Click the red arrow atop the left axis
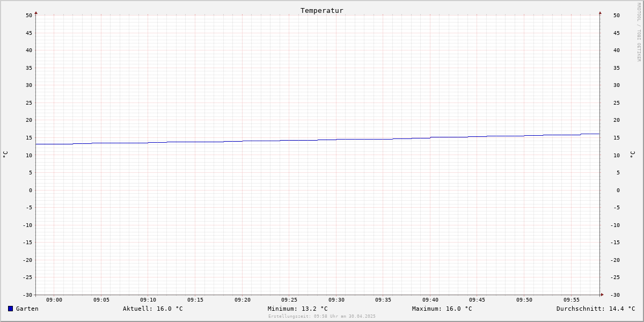Viewport: 644px width, 322px height. coord(36,12)
